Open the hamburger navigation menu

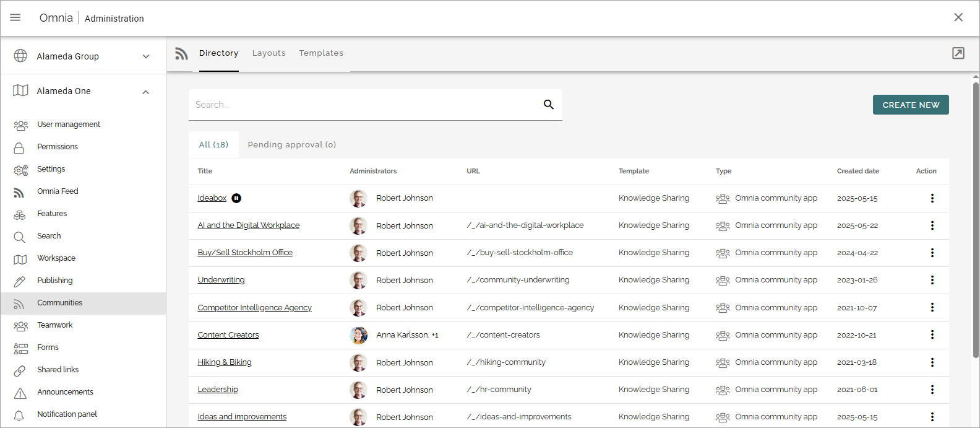point(15,17)
